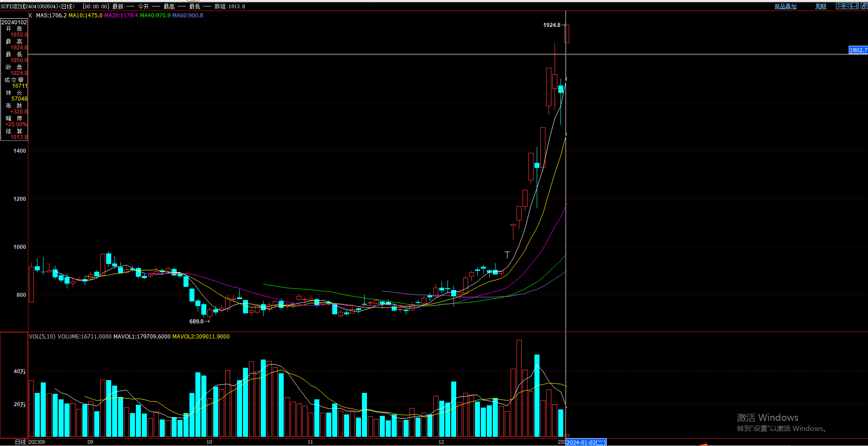This screenshot has width=868, height=446.
Task: Select the MA10:1475.0 indicator label
Action: coord(86,16)
